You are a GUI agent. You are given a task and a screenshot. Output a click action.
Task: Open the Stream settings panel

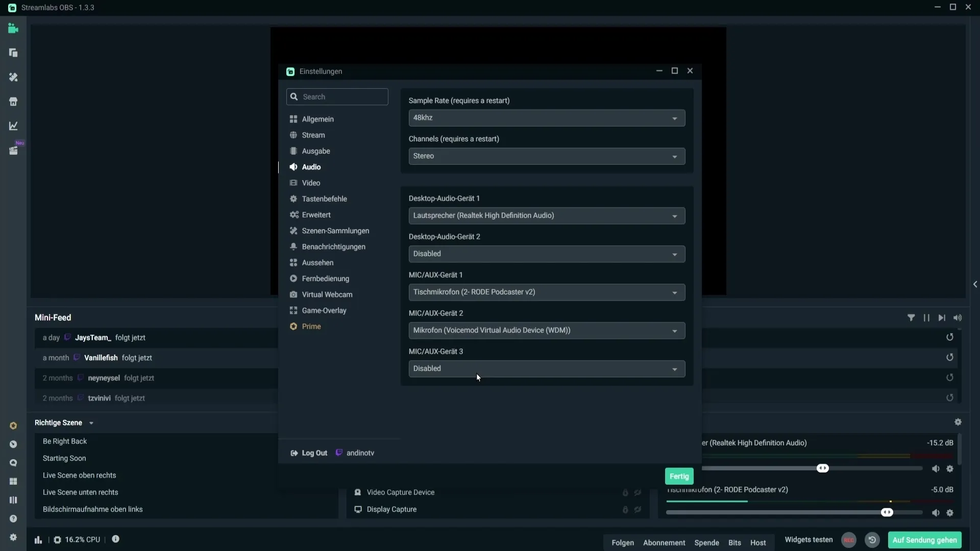313,135
